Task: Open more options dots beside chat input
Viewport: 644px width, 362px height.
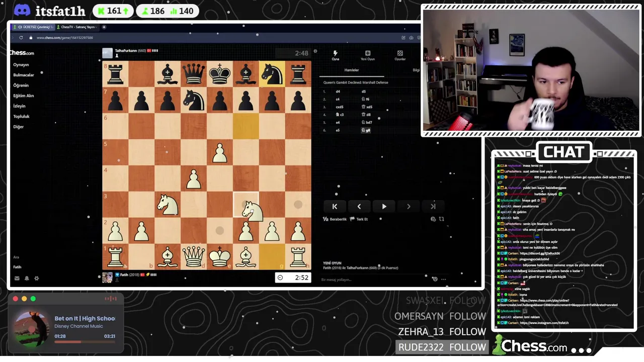Action: [x=444, y=279]
